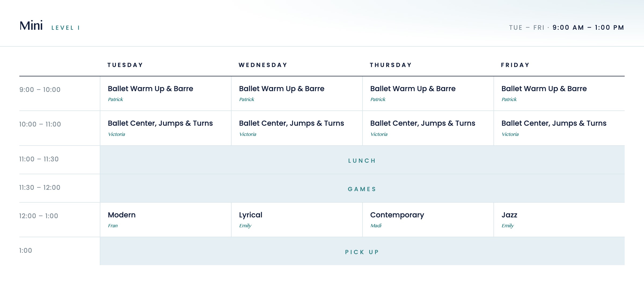Click instructor Fran under Modern

[113, 226]
